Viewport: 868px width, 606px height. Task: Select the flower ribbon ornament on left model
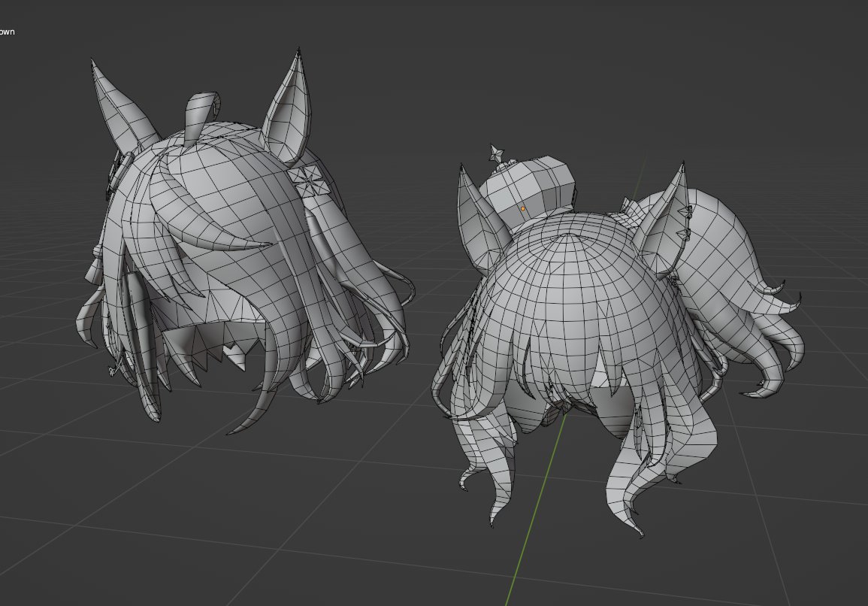pyautogui.click(x=310, y=181)
